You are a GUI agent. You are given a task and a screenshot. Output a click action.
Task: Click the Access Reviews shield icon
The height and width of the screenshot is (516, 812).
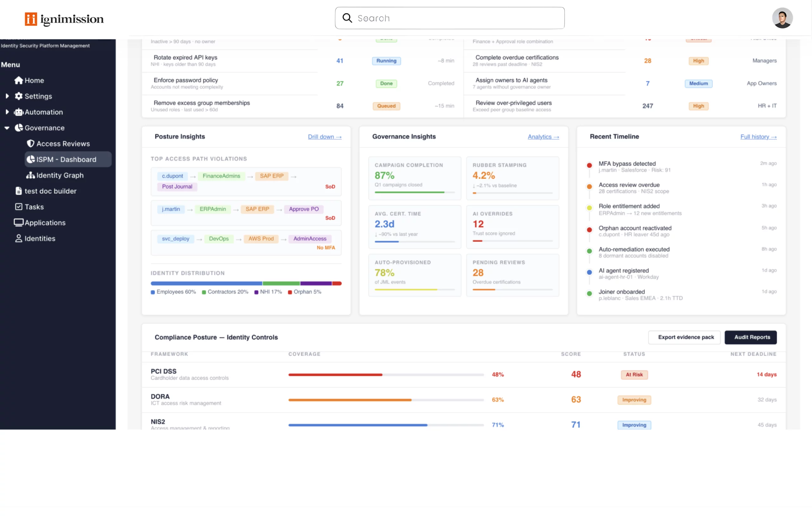(31, 144)
